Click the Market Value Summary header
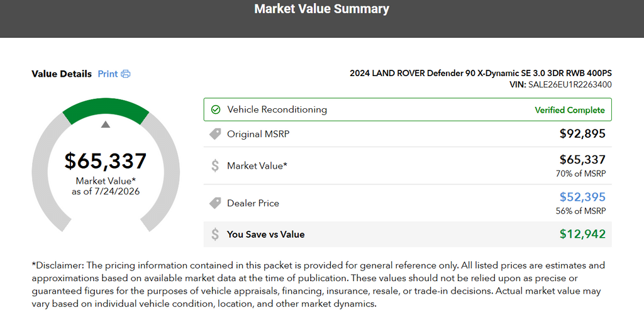644x317 pixels. 321,9
